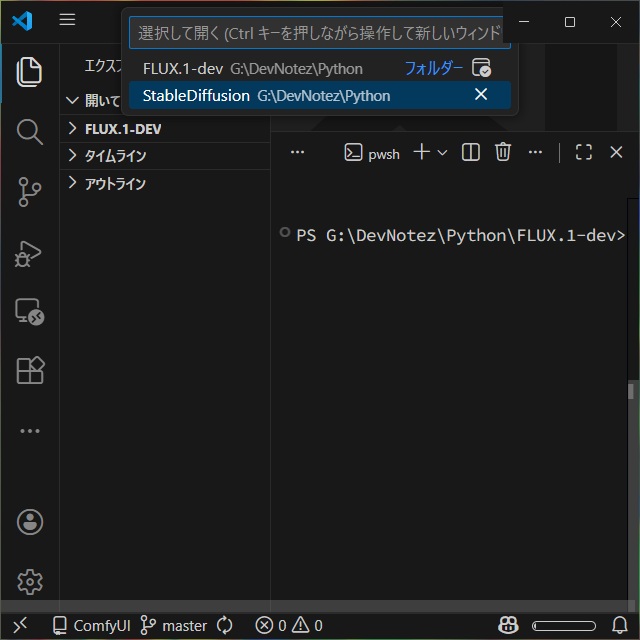Split the terminal panel
640x640 pixels.
471,152
